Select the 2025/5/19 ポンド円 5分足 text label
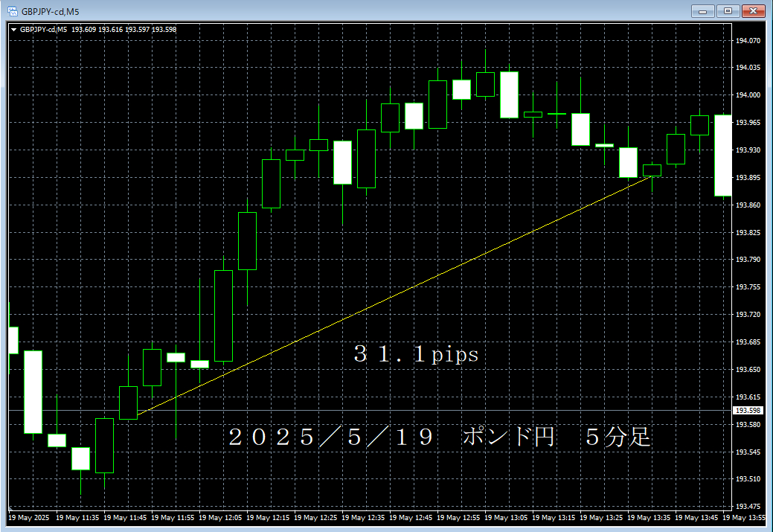 [x=439, y=437]
